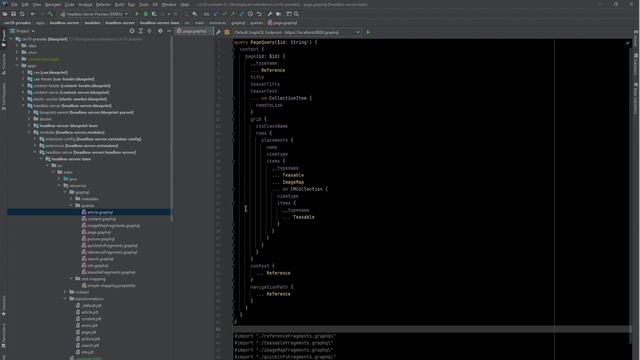
Task: Open teasableFragments.graphql file
Action: (108, 272)
